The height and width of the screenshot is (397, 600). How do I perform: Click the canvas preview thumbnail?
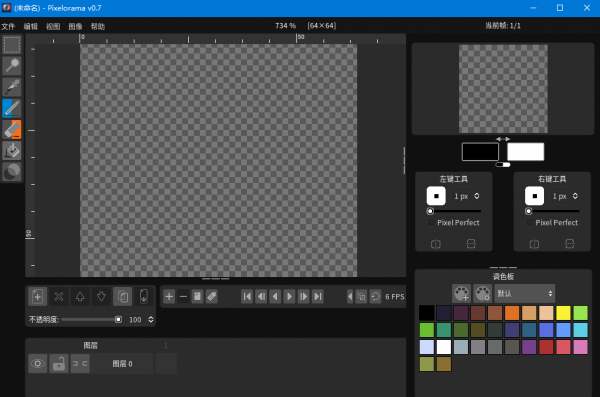[503, 89]
